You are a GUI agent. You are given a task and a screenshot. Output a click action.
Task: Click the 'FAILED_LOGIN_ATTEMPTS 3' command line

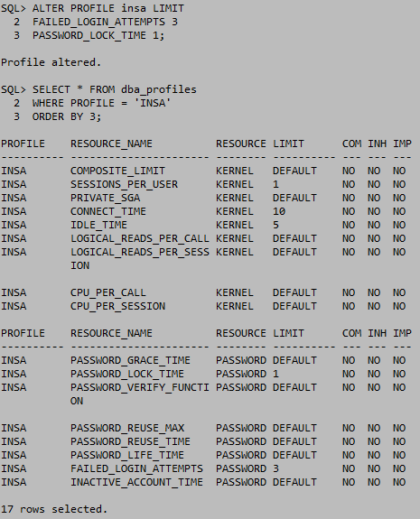tap(105, 22)
